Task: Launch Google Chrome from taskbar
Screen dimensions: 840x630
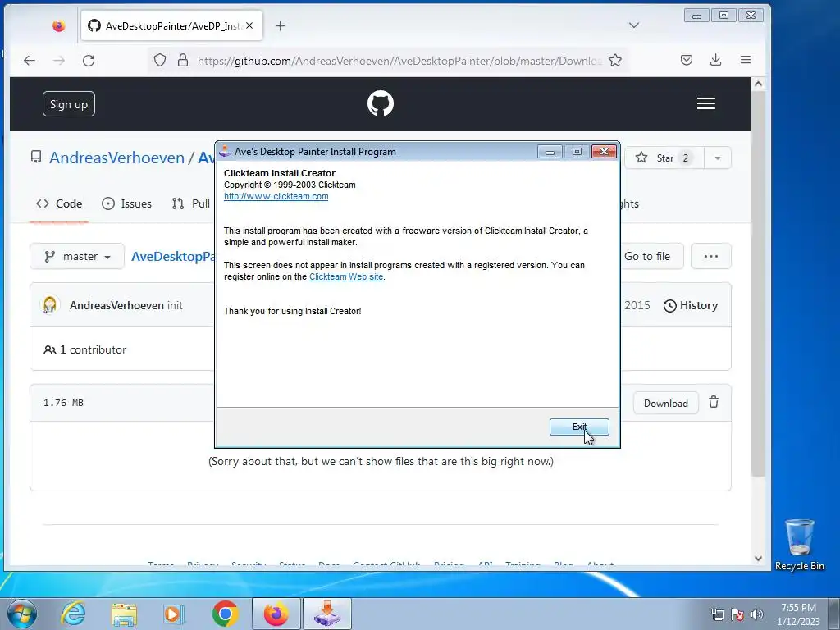Action: 225,614
